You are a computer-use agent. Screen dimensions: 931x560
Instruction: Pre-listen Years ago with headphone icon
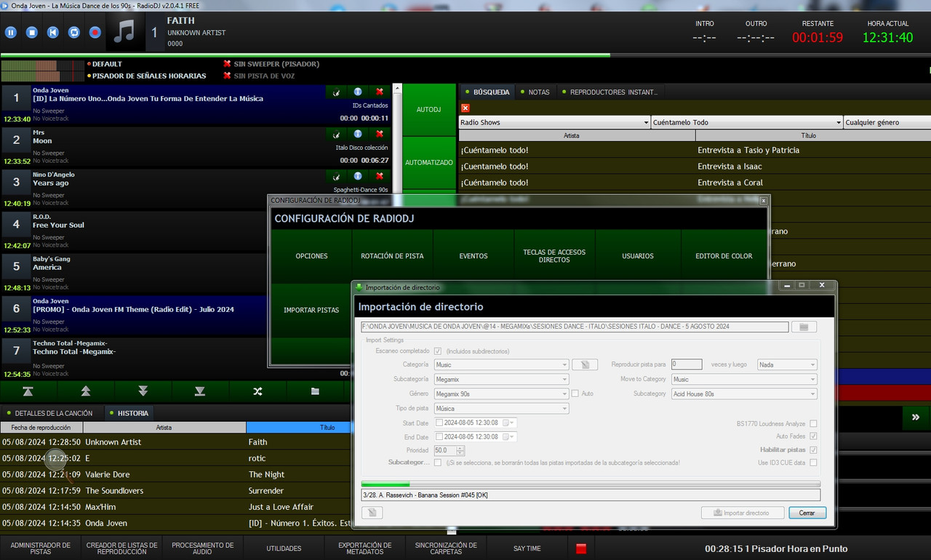pos(336,177)
